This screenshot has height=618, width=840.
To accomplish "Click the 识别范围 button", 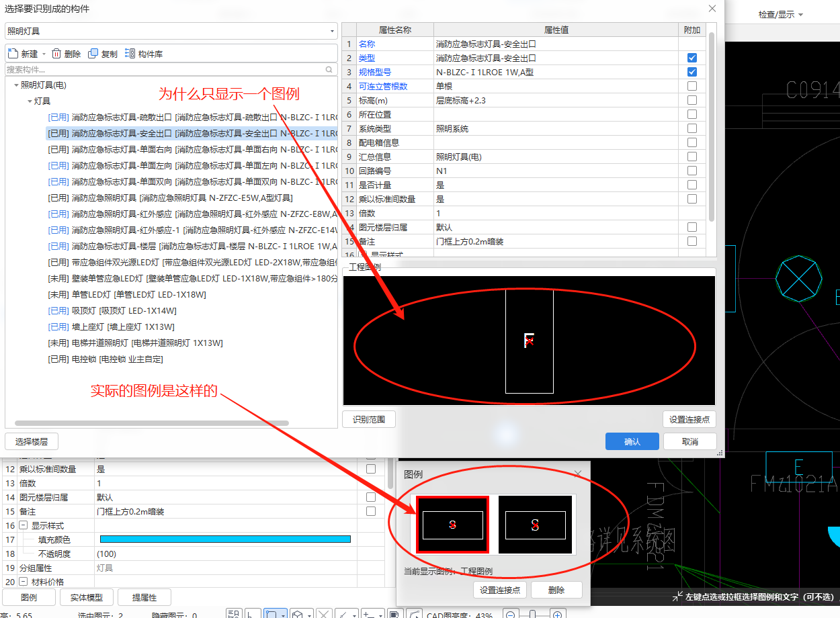I will [x=369, y=419].
